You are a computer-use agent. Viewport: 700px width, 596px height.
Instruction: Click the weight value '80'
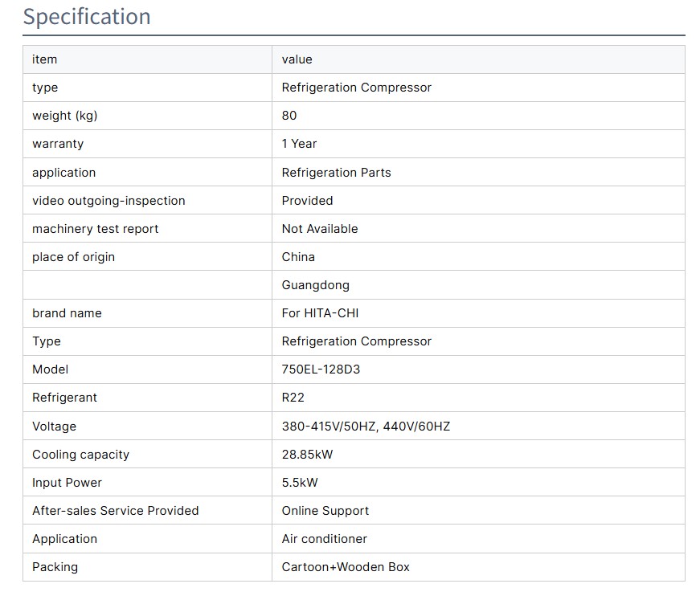(289, 116)
